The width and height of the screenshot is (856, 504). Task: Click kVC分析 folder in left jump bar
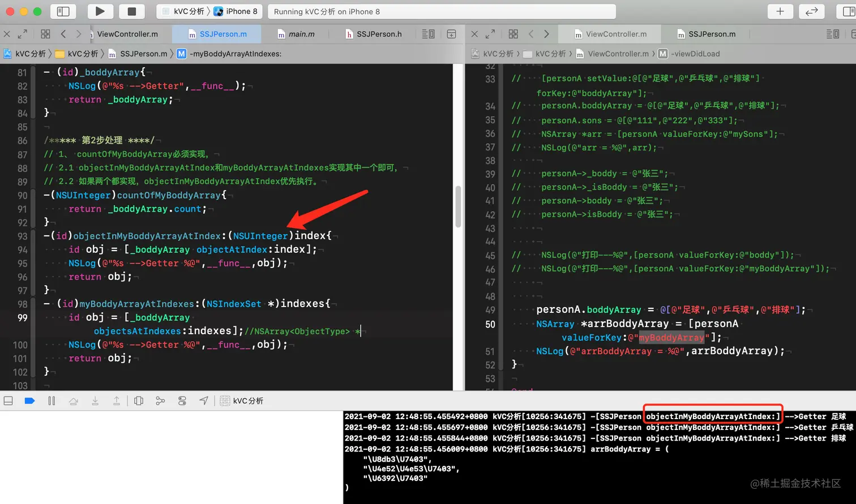click(x=76, y=54)
